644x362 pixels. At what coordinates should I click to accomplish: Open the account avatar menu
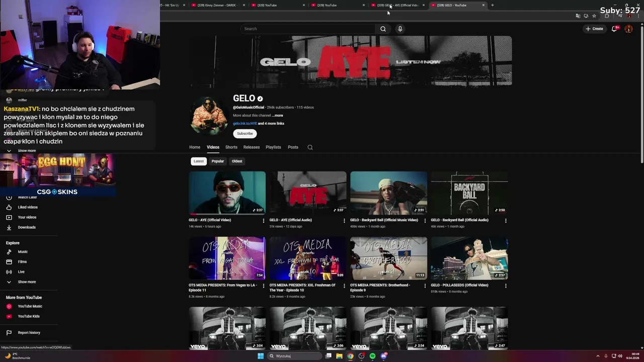(x=628, y=29)
